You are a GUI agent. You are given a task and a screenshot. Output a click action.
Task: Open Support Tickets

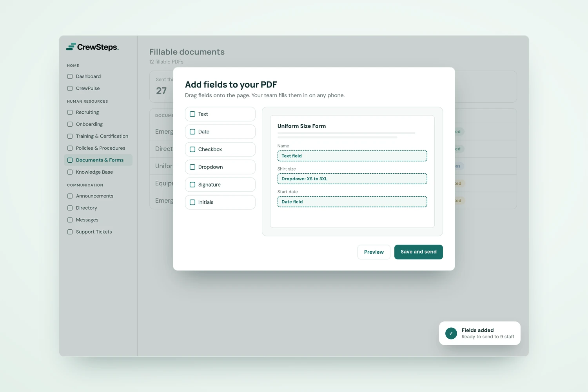[98, 232]
